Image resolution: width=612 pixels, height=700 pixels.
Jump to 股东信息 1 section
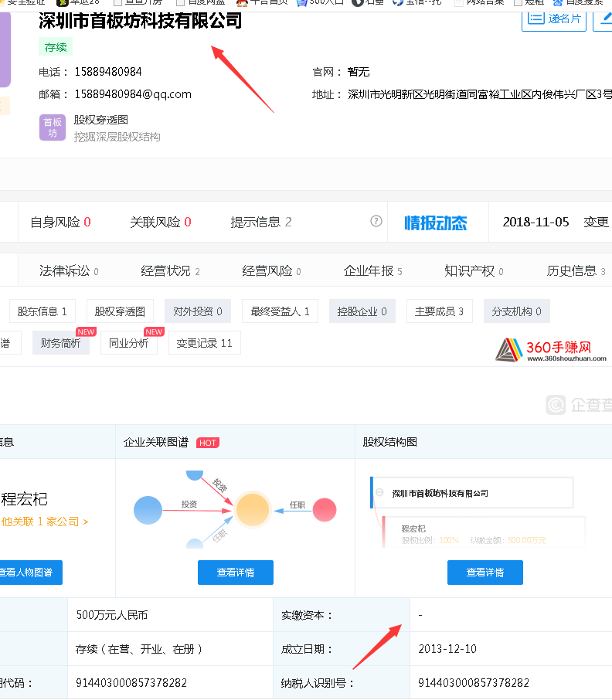click(42, 311)
